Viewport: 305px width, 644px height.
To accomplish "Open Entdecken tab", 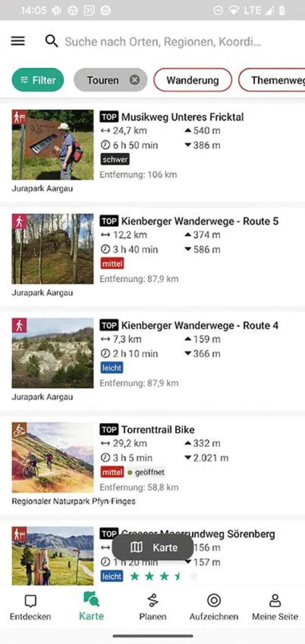I will [x=30, y=607].
